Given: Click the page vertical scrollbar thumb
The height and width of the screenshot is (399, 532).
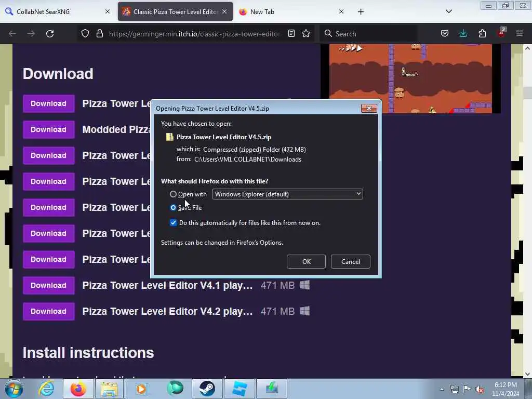Looking at the screenshot, I should click(527, 92).
